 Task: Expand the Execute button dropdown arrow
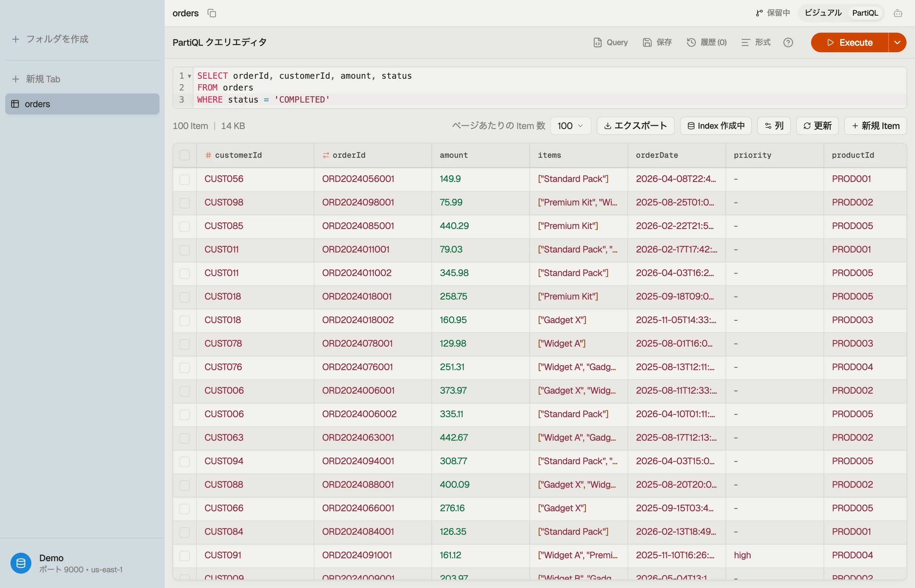click(x=897, y=42)
